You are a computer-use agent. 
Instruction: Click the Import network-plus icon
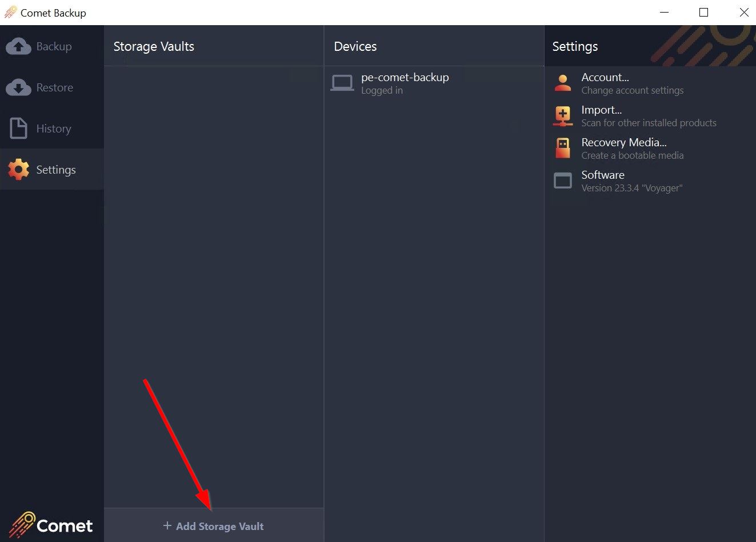point(563,116)
